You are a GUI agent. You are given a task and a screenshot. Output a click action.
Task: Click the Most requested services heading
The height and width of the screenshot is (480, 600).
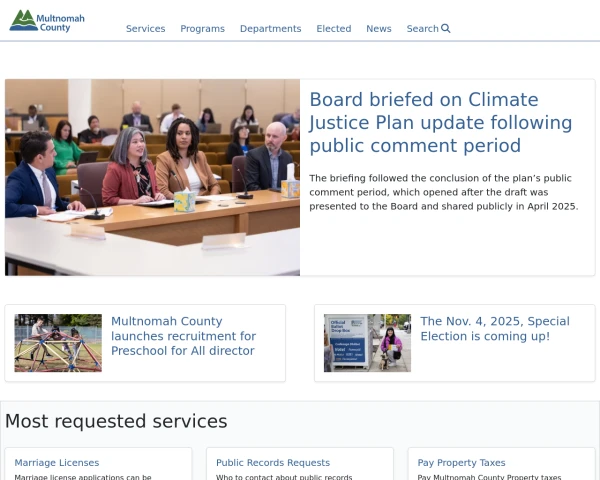coord(116,421)
